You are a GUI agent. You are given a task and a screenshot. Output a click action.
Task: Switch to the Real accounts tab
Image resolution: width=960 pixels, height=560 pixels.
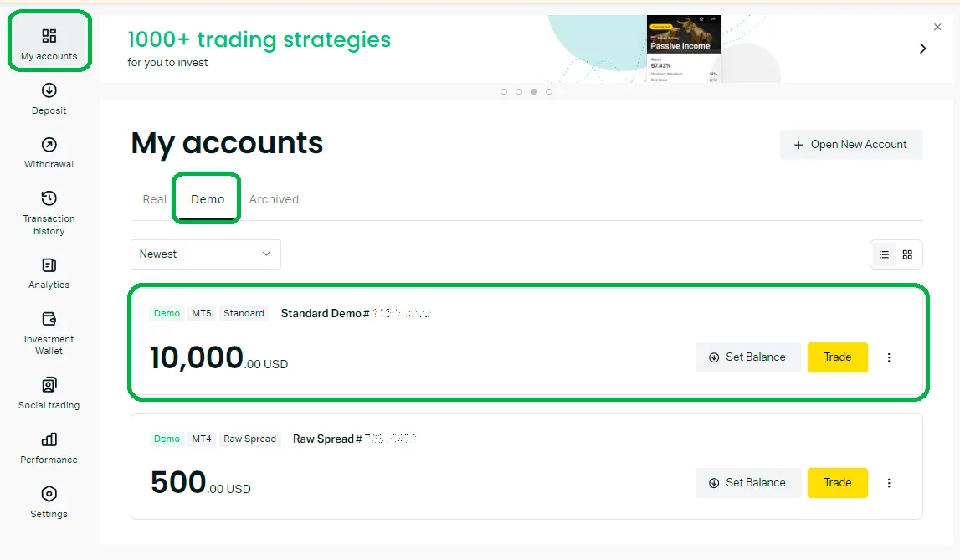click(x=155, y=199)
